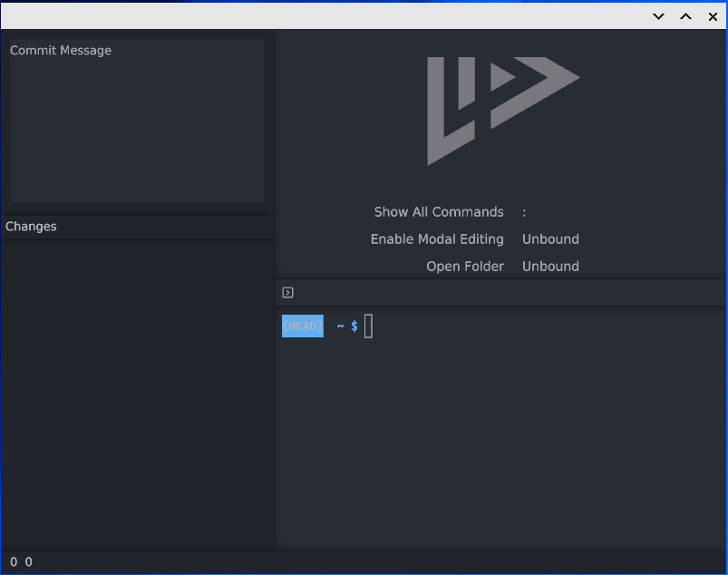The height and width of the screenshot is (575, 728).
Task: Click the downward chevron window control
Action: point(658,16)
